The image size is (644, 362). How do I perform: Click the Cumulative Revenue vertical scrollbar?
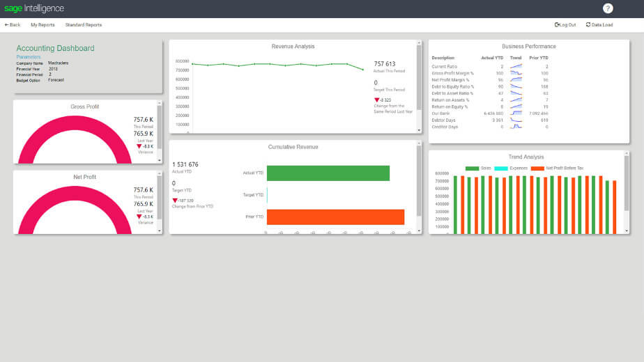pyautogui.click(x=419, y=180)
